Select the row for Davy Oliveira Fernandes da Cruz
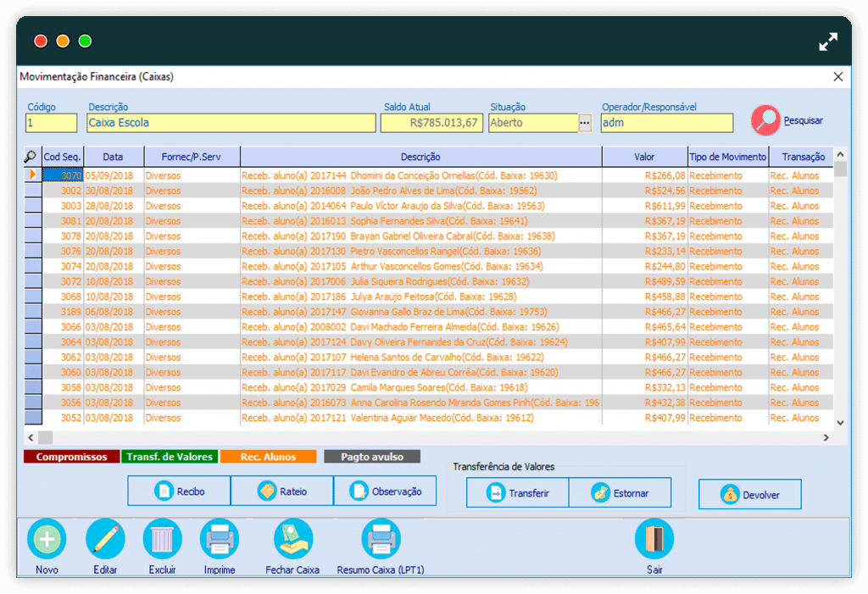This screenshot has height=594, width=868. tap(428, 342)
